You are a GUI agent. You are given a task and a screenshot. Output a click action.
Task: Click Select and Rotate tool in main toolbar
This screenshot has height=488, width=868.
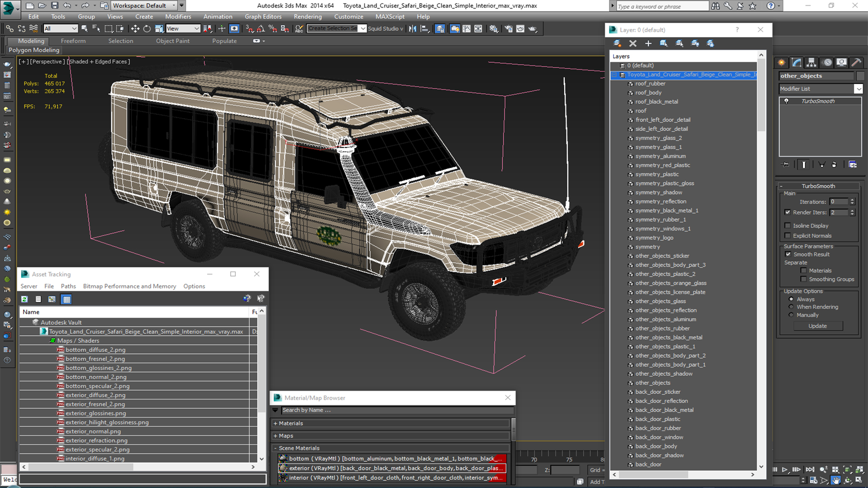[x=147, y=28]
